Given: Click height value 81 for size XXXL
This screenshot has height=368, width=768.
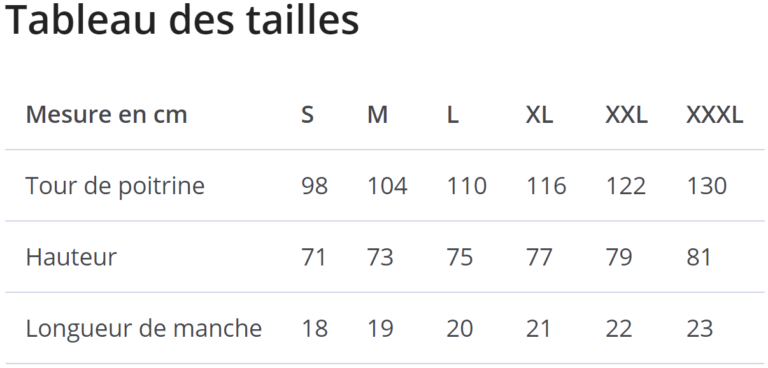Looking at the screenshot, I should 699,257.
